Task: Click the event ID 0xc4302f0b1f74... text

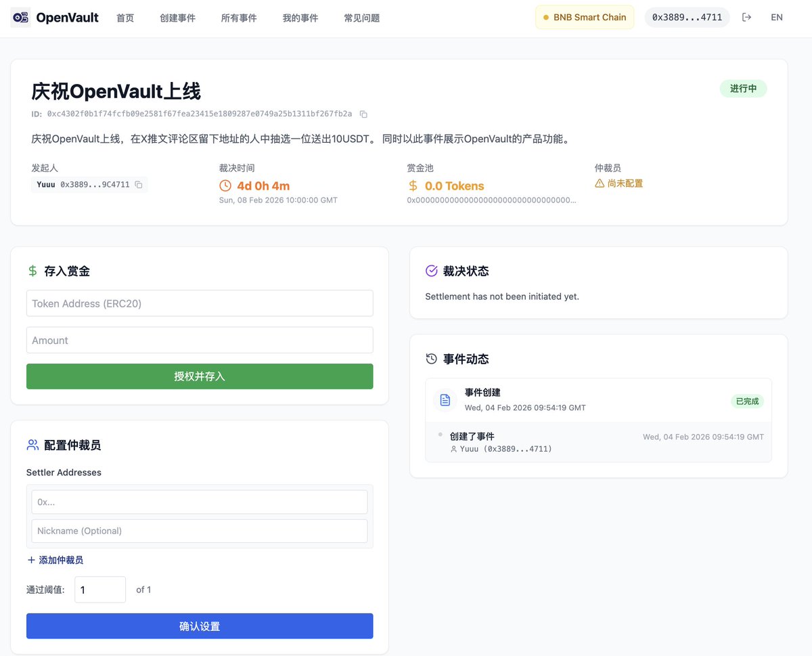Action: coord(200,114)
